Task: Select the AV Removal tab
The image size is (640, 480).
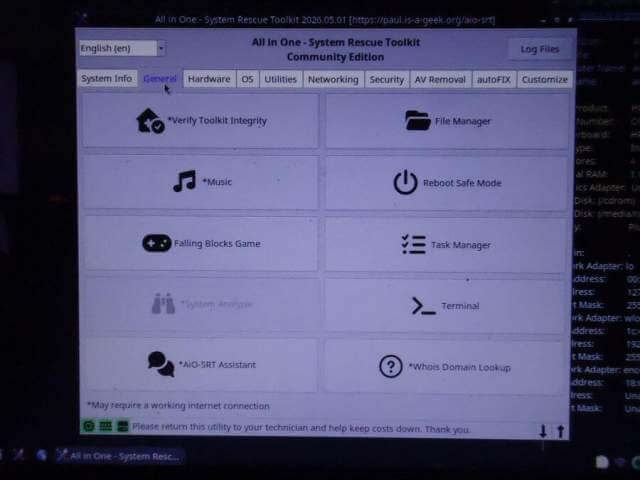Action: tap(440, 80)
